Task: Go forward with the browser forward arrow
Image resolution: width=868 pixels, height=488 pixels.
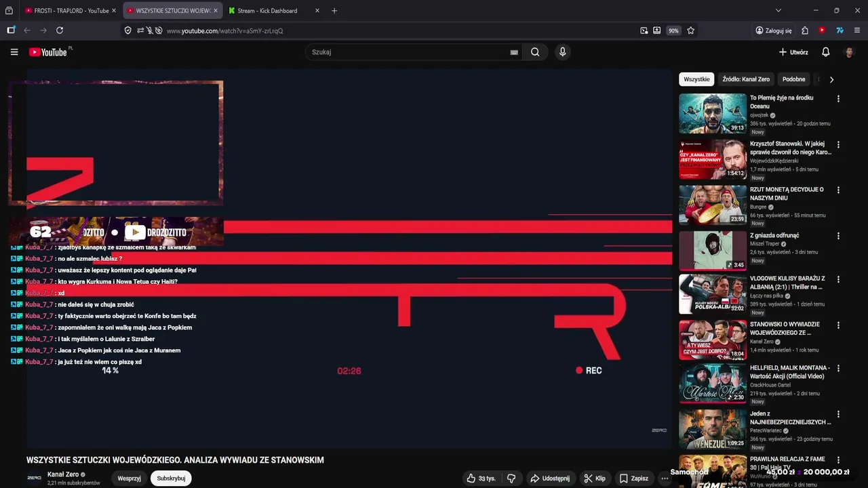Action: (43, 30)
